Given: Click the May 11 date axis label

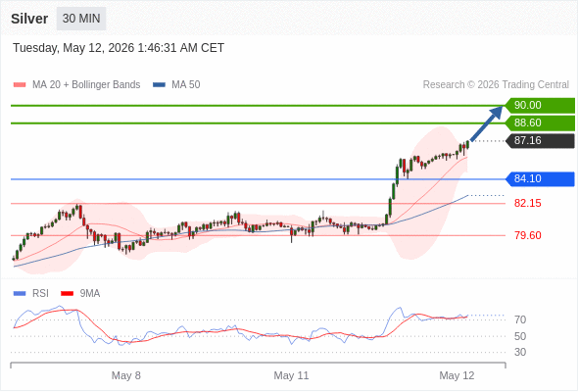Looking at the screenshot, I should point(291,375).
